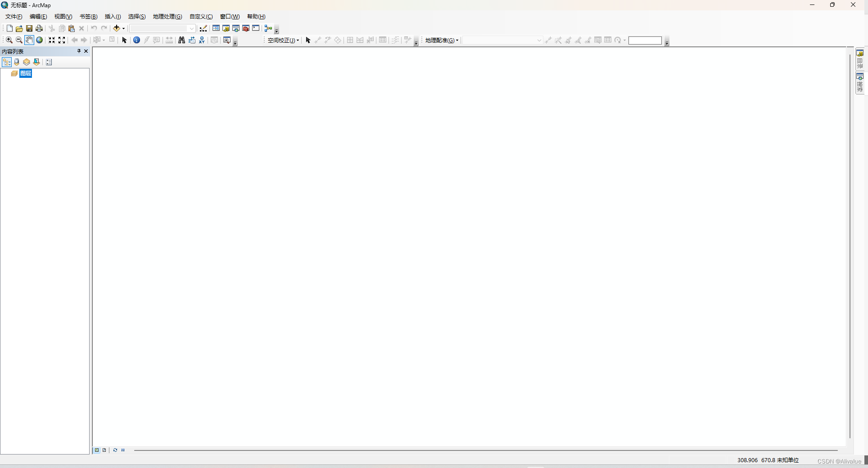The width and height of the screenshot is (868, 468).
Task: Open the 视图(V) menu
Action: click(63, 17)
